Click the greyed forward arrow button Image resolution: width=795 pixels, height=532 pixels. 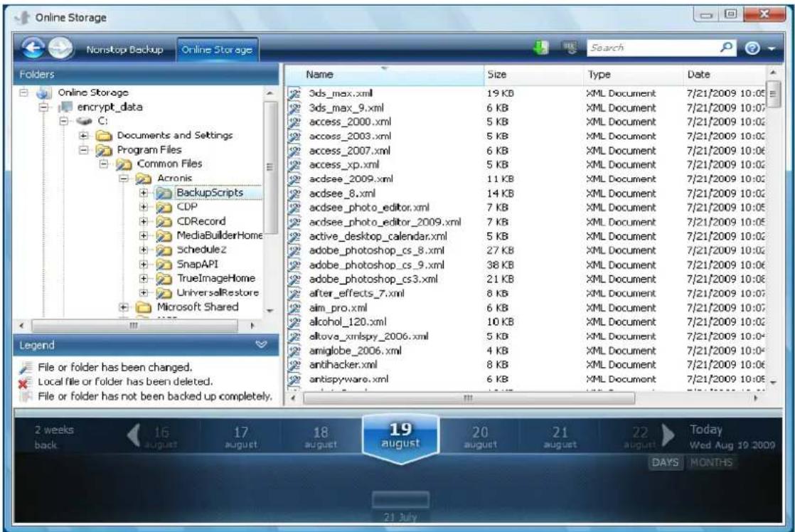[x=60, y=48]
